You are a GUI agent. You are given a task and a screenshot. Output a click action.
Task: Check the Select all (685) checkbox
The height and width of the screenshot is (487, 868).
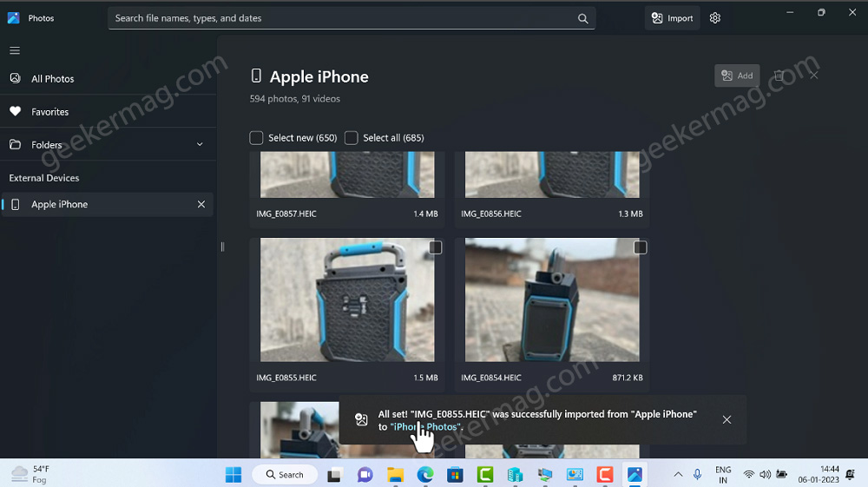pyautogui.click(x=351, y=138)
